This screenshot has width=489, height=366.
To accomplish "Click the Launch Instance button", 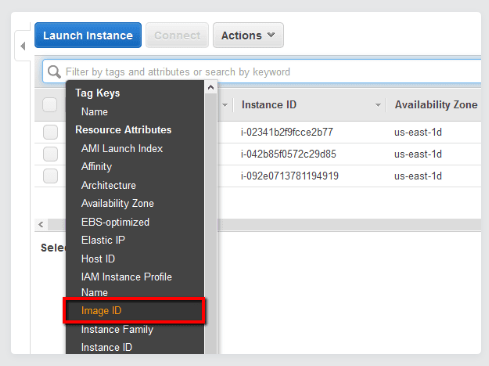I will coord(88,35).
